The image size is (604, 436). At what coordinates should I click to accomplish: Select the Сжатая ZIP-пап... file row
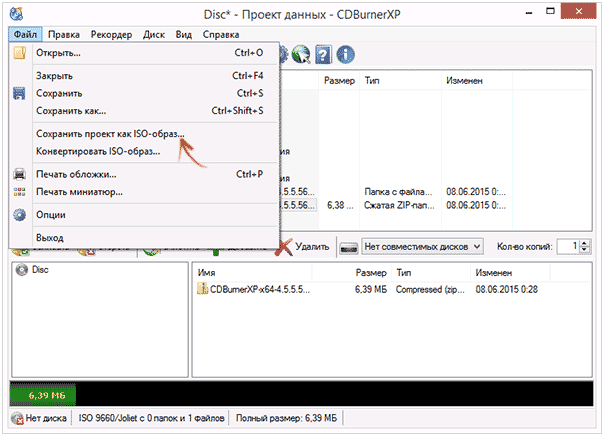point(399,205)
